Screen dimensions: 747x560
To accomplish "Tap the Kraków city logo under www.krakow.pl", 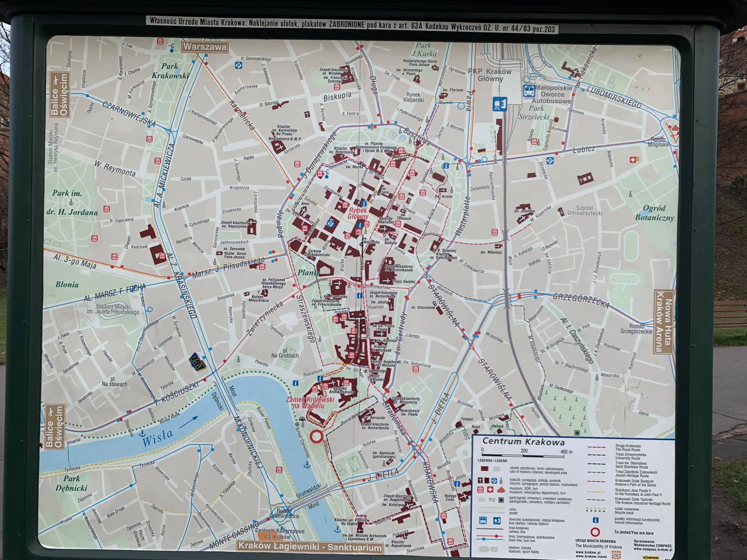I will click(617, 555).
